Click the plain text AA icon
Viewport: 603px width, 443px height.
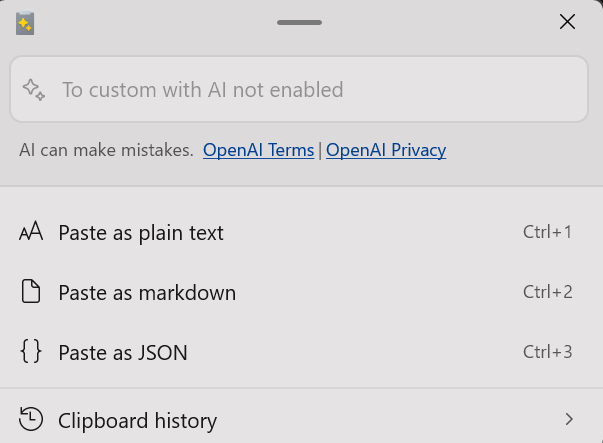31,231
